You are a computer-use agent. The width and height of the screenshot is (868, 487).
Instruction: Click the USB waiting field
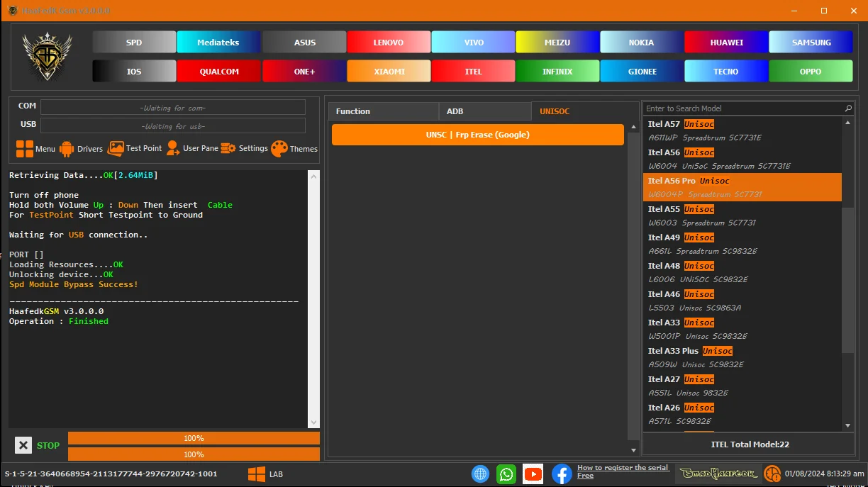coord(173,126)
